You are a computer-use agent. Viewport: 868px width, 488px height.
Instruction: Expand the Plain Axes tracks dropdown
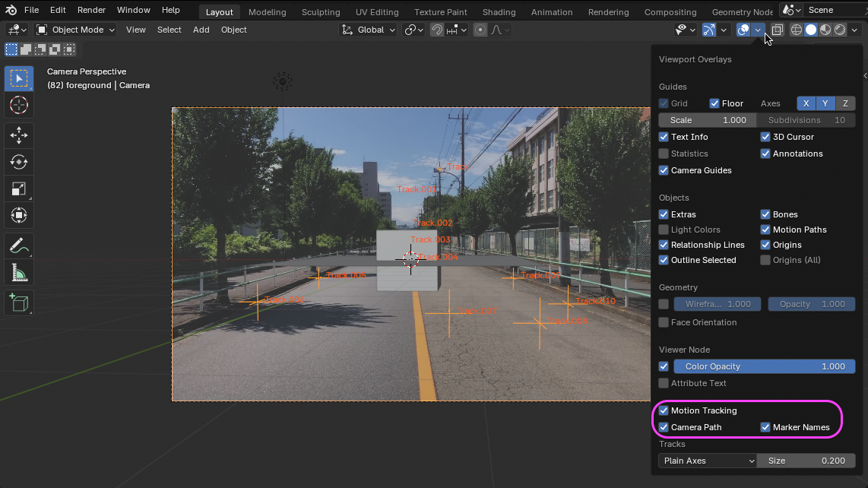tap(707, 461)
